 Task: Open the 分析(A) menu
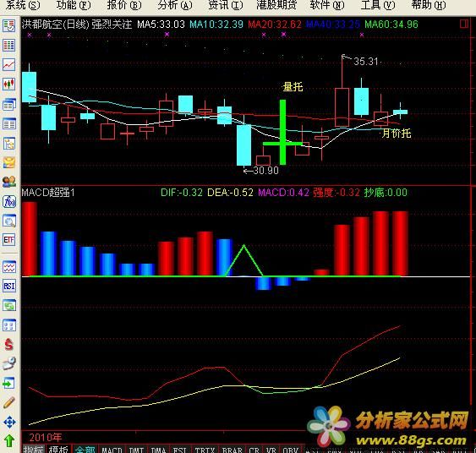[175, 5]
